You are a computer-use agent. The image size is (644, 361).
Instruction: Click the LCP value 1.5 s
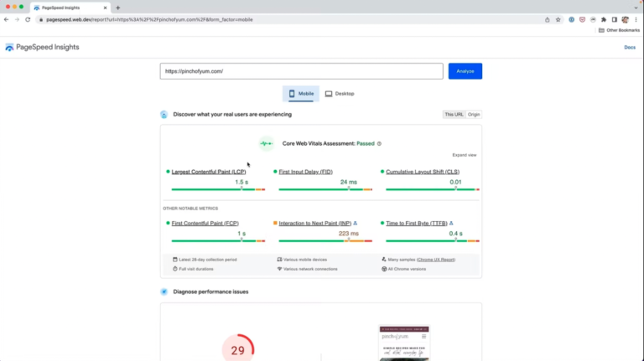pos(241,182)
